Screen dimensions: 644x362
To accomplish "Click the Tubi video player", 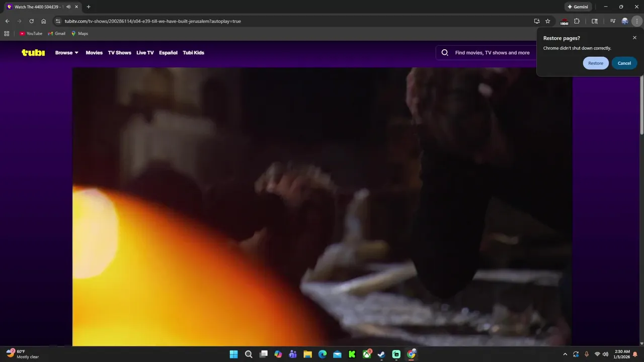I will 322,206.
